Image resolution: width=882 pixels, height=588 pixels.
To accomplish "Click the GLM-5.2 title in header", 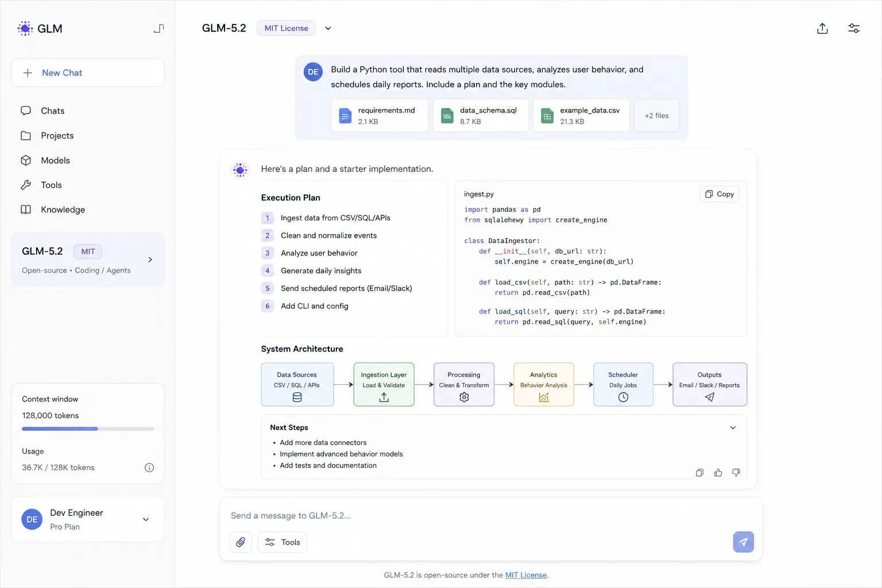I will pos(224,28).
